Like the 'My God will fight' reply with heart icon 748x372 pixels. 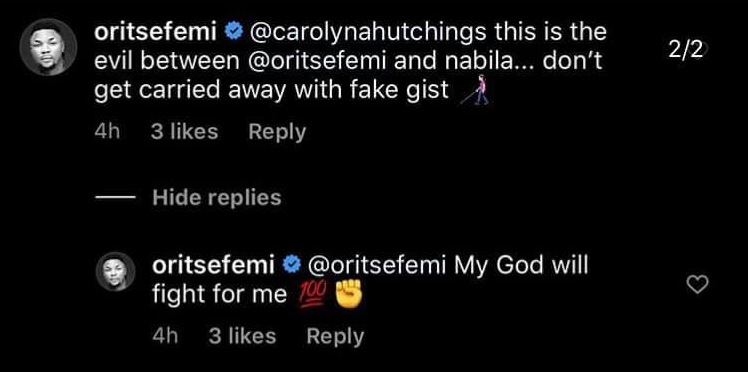pos(697,285)
